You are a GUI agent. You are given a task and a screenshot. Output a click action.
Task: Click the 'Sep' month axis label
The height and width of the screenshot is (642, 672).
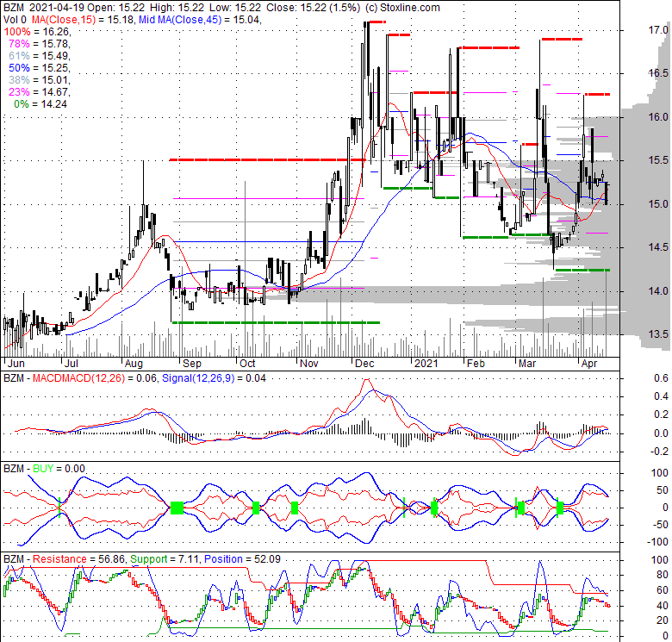point(191,364)
